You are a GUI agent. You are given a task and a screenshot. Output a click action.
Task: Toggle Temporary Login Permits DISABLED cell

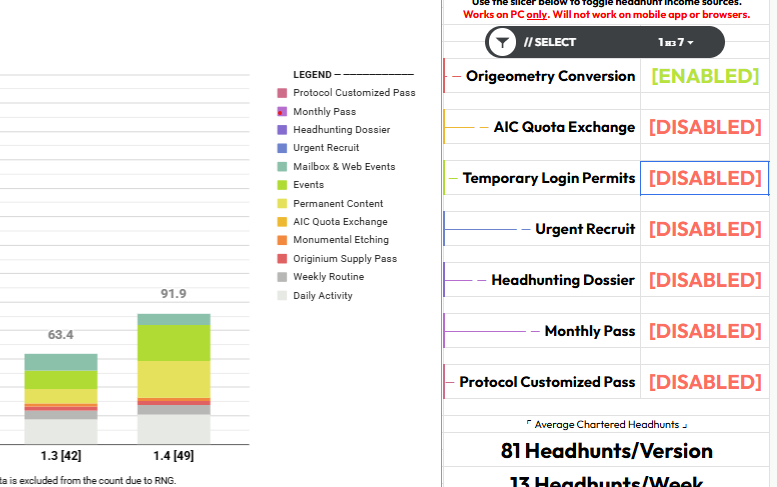click(x=705, y=178)
